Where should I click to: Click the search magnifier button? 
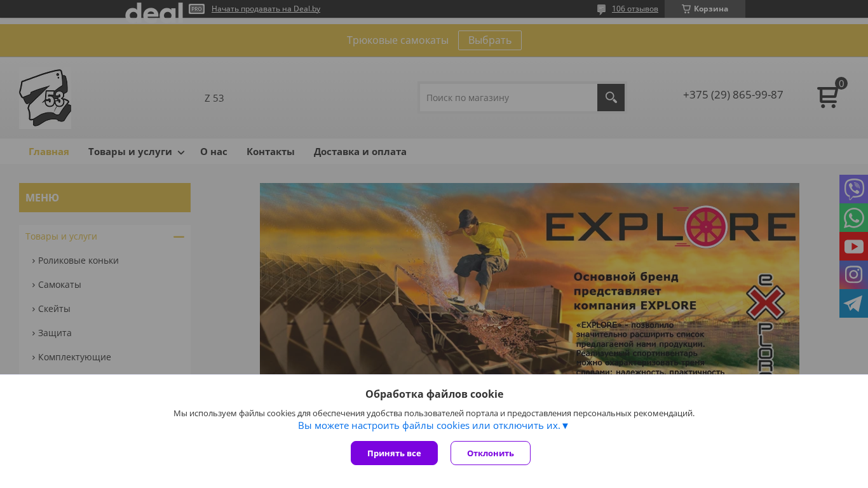point(611,97)
